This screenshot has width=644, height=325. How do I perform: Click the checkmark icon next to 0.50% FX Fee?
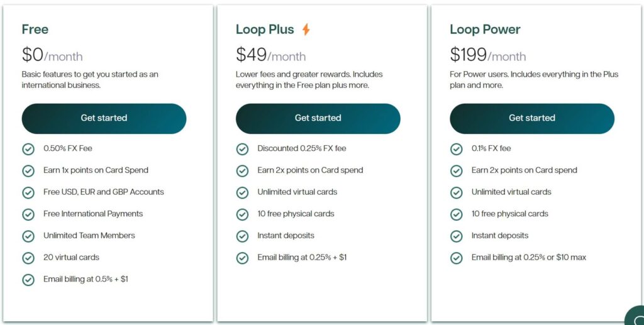pyautogui.click(x=28, y=149)
